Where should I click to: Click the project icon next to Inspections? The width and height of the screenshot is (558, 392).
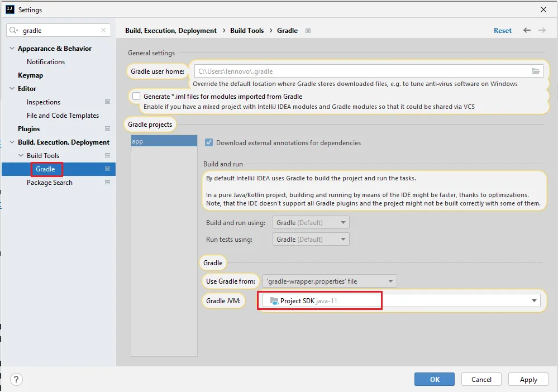click(107, 102)
